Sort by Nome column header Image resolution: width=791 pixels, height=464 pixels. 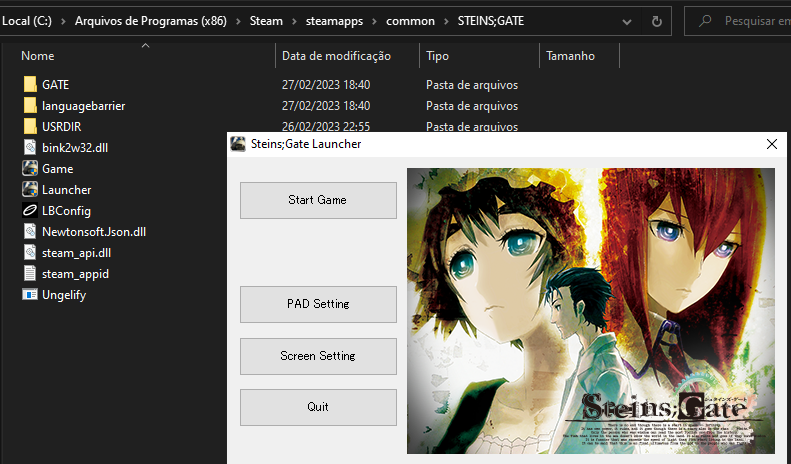point(38,56)
